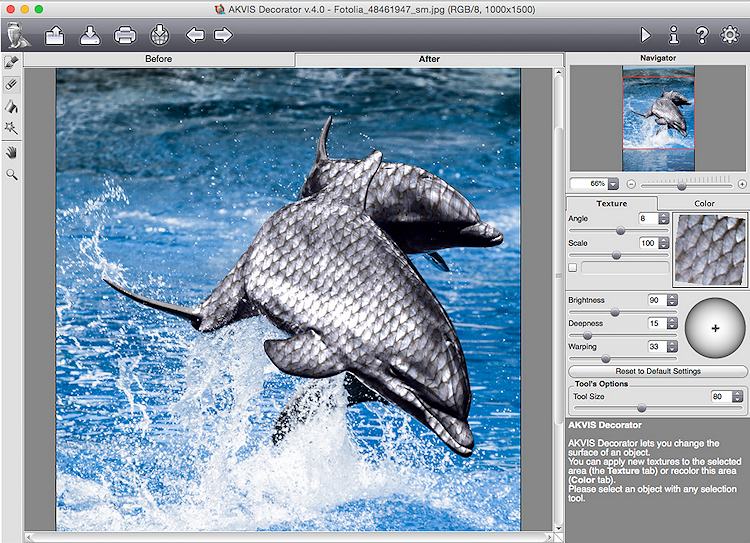Open the 66% zoom level dropdown

[x=615, y=184]
